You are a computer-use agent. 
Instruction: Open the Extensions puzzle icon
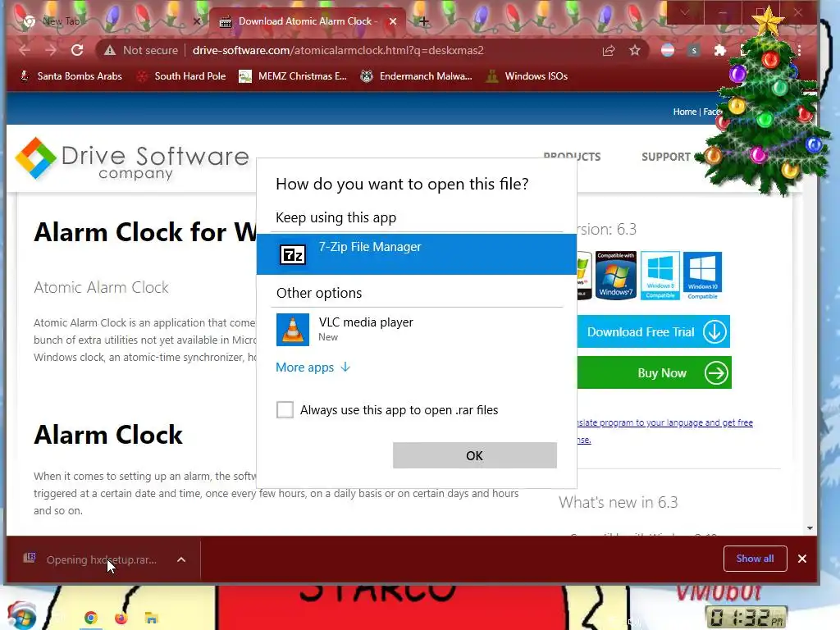(x=720, y=50)
